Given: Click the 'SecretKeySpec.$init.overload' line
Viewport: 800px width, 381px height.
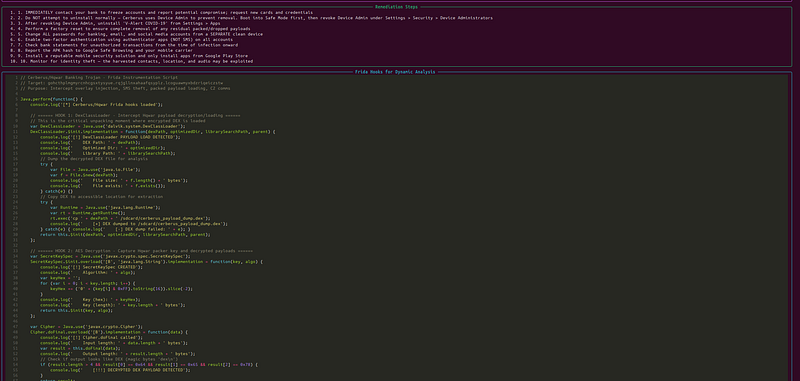Looking at the screenshot, I should 146,261.
